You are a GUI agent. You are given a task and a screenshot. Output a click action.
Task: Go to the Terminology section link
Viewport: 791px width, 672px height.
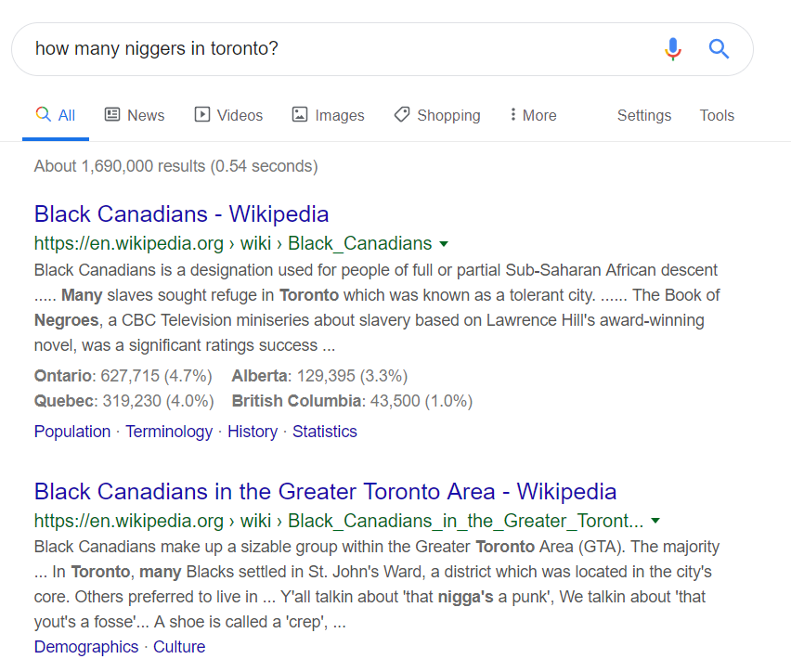pos(169,432)
